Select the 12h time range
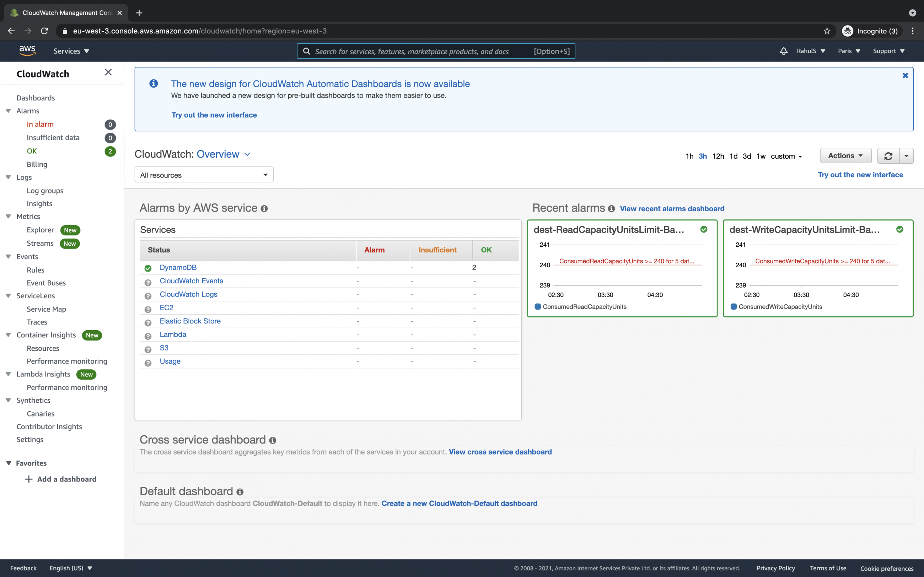924x577 pixels. coord(719,156)
